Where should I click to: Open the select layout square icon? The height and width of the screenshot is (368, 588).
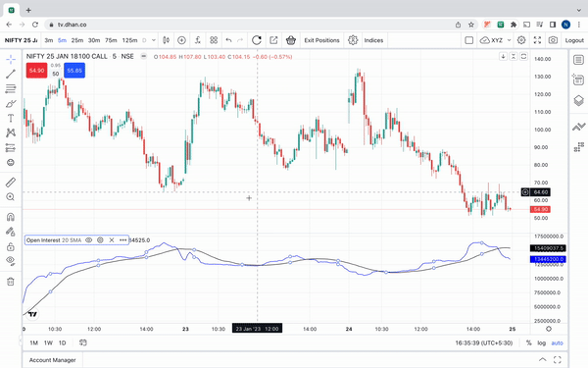[x=468, y=40]
